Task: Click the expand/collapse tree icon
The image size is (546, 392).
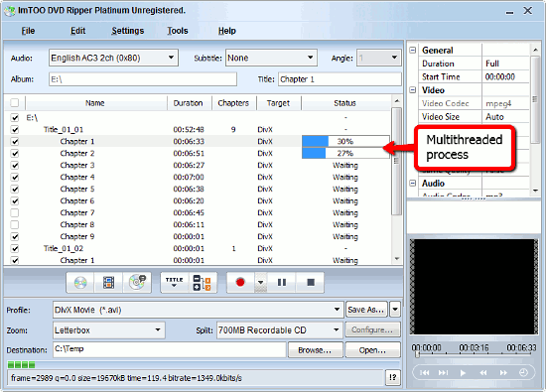Action: point(203,282)
